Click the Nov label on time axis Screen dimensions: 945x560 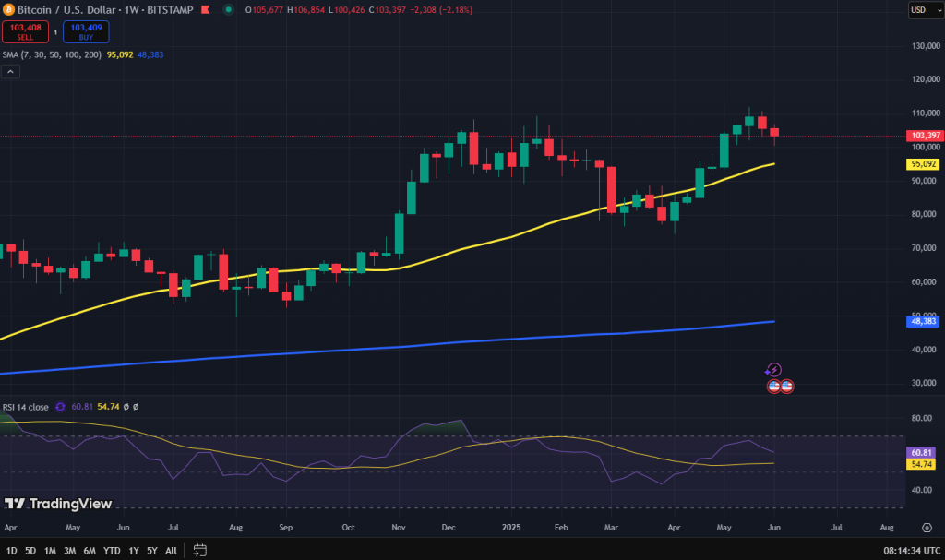[x=399, y=528]
